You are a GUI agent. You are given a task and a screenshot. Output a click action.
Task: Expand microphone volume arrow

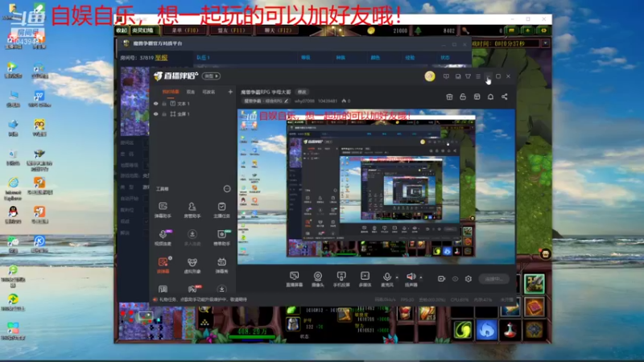pyautogui.click(x=397, y=278)
